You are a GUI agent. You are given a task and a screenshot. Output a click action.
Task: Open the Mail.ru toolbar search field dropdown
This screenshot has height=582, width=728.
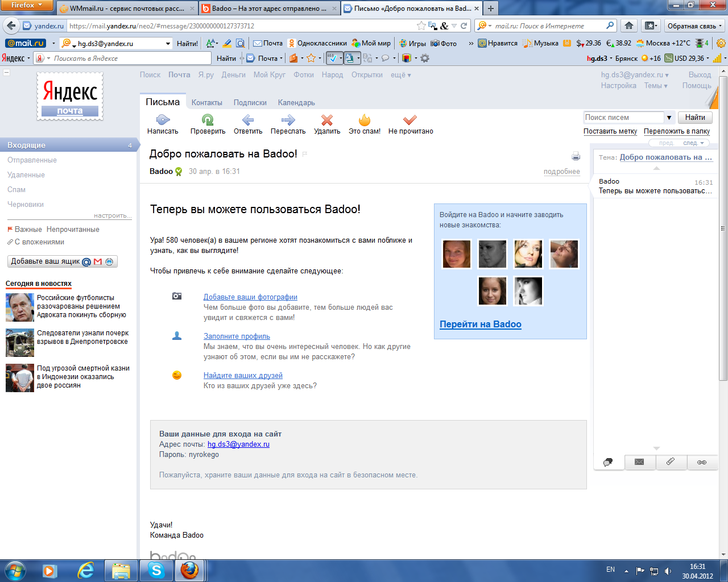pos(168,44)
